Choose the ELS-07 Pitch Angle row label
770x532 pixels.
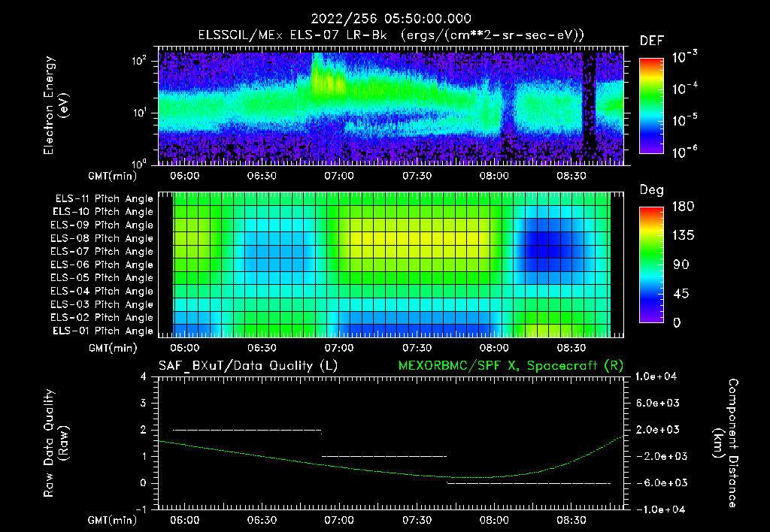point(102,252)
